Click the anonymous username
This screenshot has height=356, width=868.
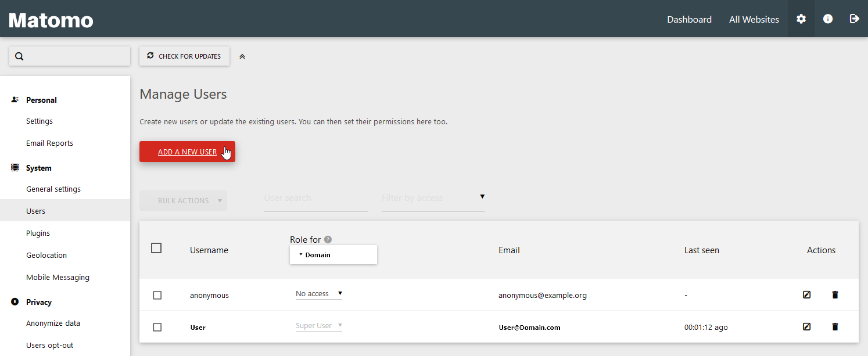(209, 295)
